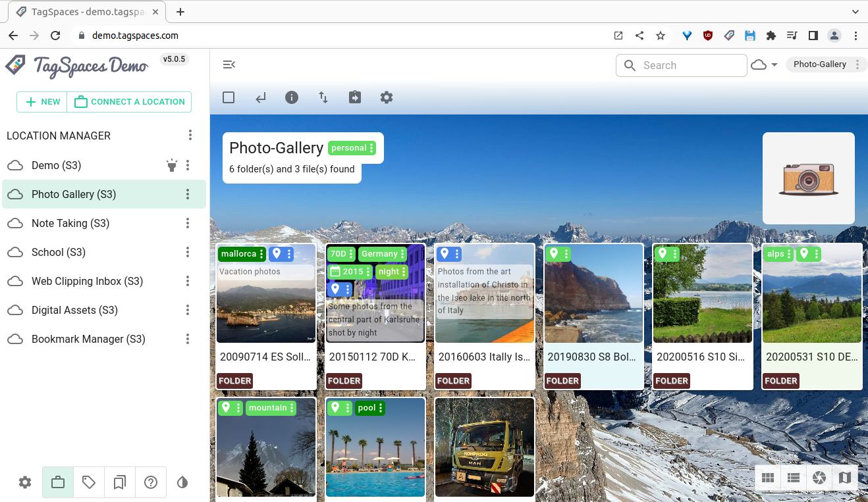Click geo tag on 20190830 S8 folder

(x=558, y=254)
